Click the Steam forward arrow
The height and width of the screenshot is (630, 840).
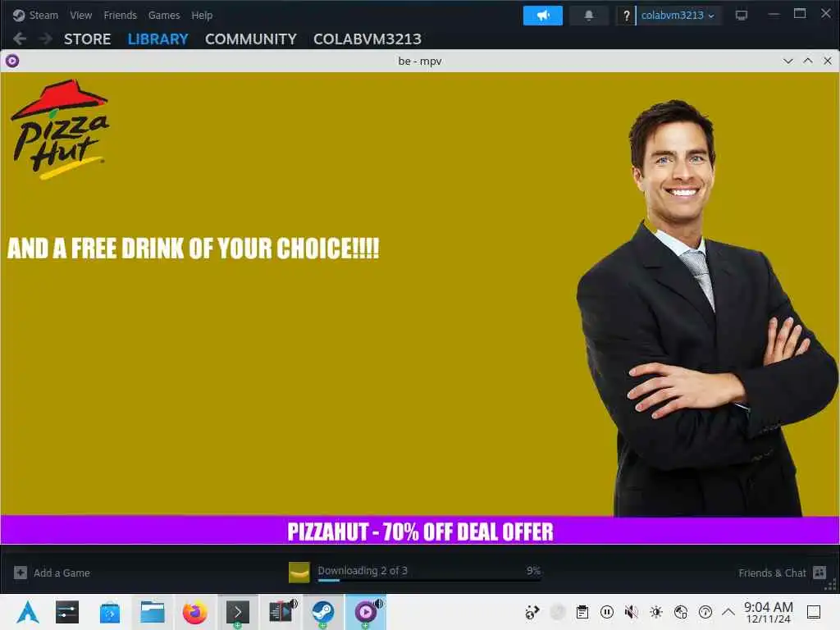tap(46, 39)
